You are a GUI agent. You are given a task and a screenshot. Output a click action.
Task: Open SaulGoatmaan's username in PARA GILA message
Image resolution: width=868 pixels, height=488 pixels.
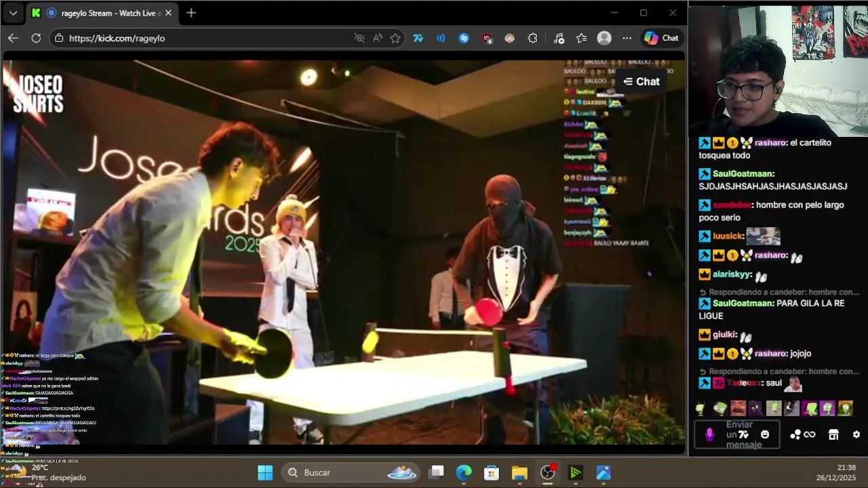pyautogui.click(x=743, y=303)
